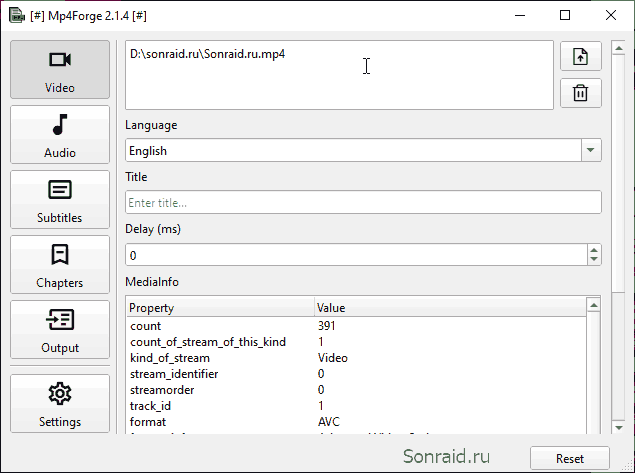This screenshot has height=473, width=635.
Task: Click MediaInfo table scroll up arrow
Action: tap(594, 305)
